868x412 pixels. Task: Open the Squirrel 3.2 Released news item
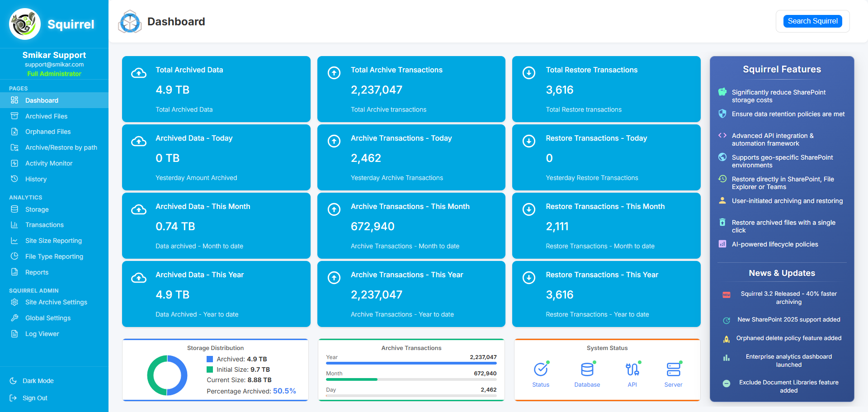[x=788, y=298]
